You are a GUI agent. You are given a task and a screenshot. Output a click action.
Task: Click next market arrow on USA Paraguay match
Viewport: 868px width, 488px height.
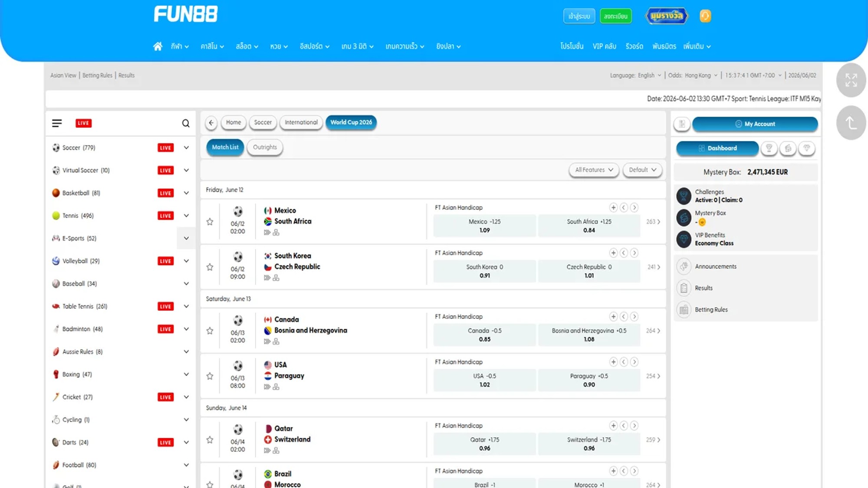coord(635,362)
